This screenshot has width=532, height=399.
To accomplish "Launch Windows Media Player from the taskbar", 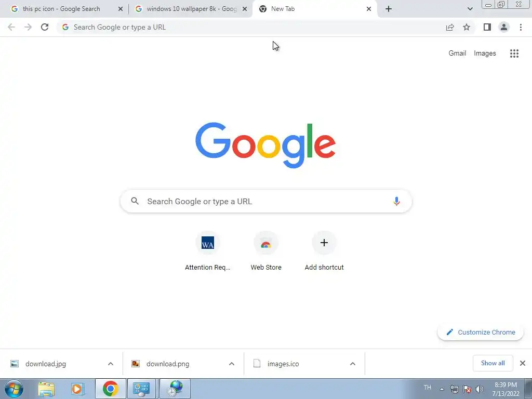I will [x=78, y=389].
